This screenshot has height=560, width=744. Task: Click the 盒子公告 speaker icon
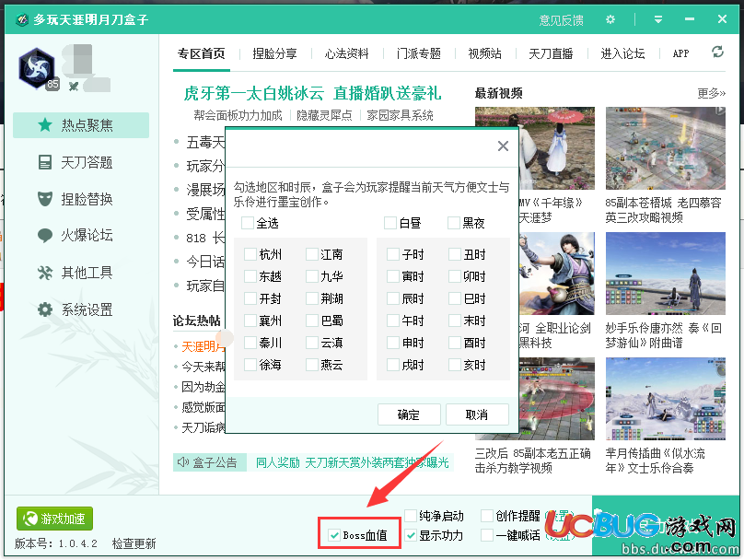click(183, 461)
